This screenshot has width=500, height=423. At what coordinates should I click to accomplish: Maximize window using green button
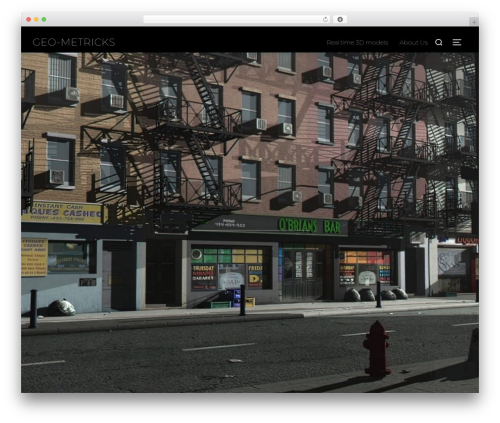[44, 20]
